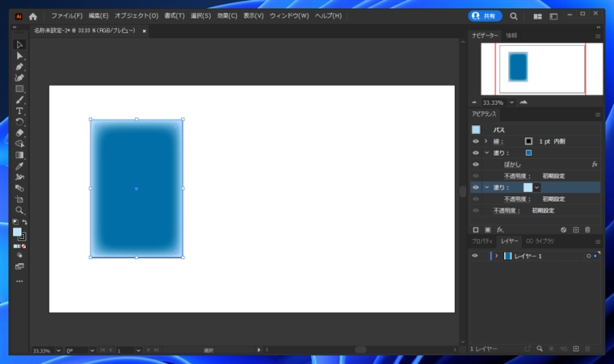The width and height of the screenshot is (614, 364).
Task: Expand レイヤー 1 in Layers panel
Action: [497, 256]
